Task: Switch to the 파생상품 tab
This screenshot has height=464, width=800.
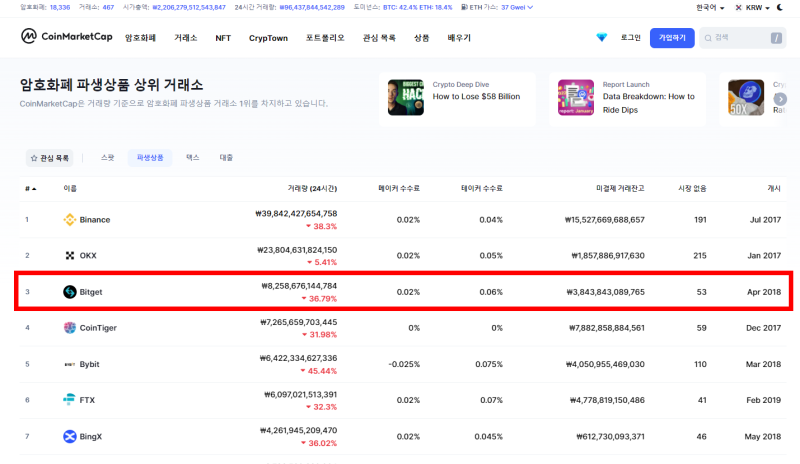Action: (x=150, y=158)
